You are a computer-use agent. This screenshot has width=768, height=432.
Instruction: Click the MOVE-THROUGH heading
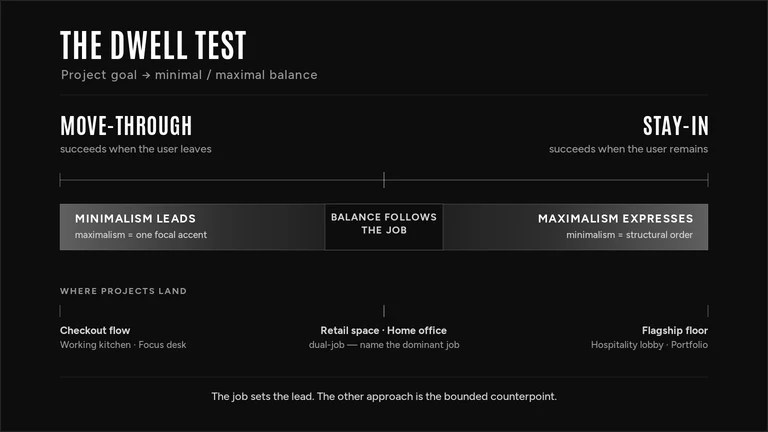[126, 126]
